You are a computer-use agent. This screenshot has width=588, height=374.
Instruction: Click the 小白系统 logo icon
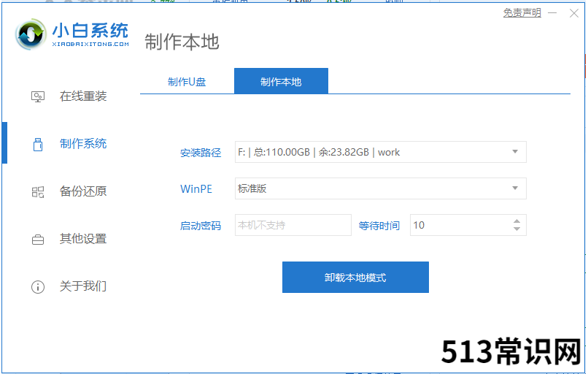point(31,34)
